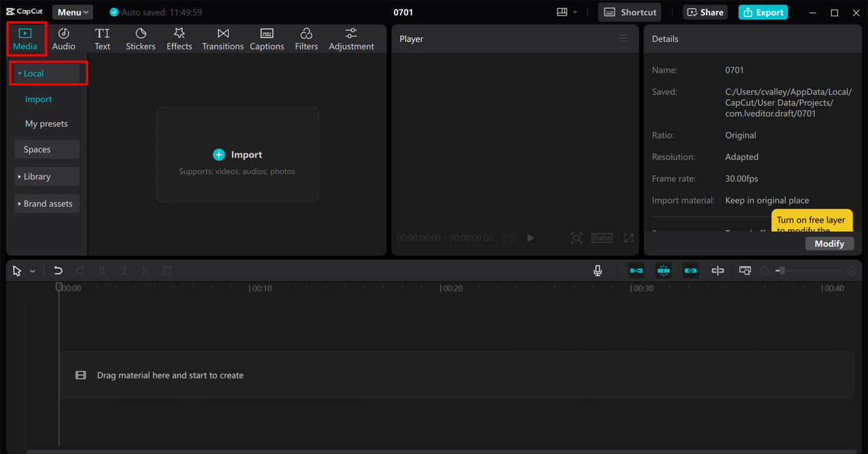Click the Auto saved checkmark icon
The width and height of the screenshot is (868, 454).
(x=114, y=12)
